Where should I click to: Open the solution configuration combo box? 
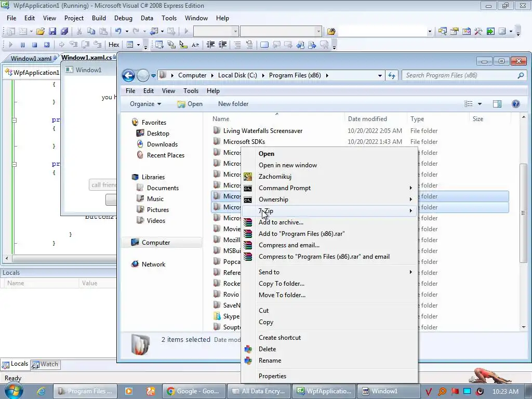pyautogui.click(x=216, y=31)
